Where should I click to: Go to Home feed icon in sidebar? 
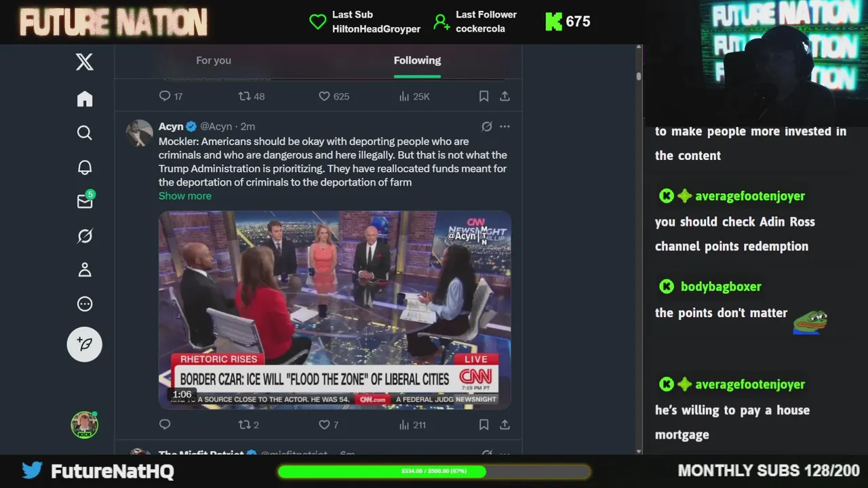[x=85, y=99]
